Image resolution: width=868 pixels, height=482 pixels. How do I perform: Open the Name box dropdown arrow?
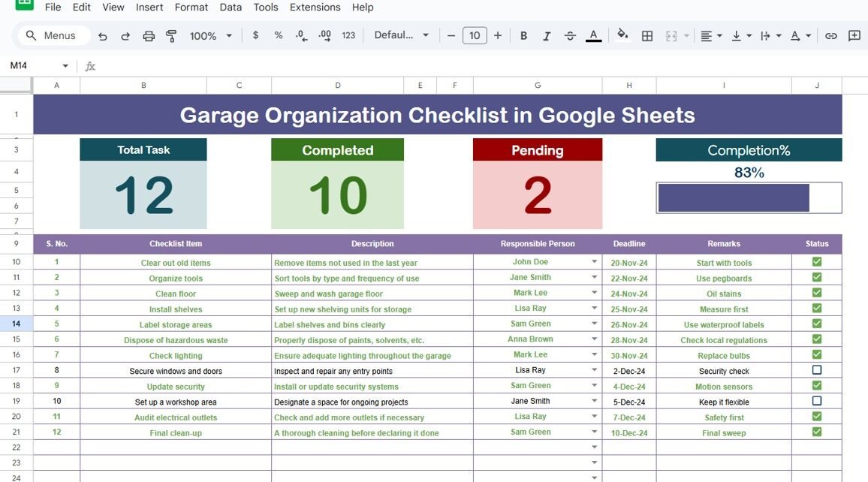coord(65,66)
